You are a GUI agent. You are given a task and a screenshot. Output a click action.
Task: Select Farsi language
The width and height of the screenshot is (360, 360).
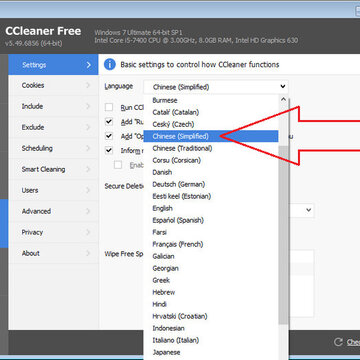point(211,232)
